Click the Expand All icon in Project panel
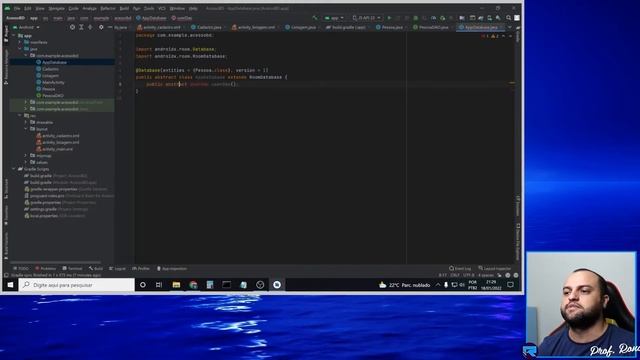Screen dimensions: 640x360 pyautogui.click(x=81, y=27)
